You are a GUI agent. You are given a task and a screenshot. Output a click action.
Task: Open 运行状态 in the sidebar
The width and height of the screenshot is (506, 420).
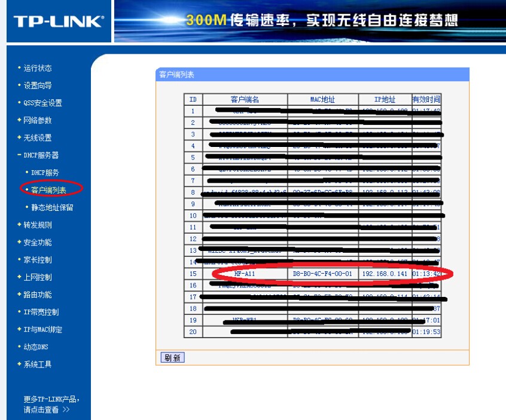coord(38,68)
